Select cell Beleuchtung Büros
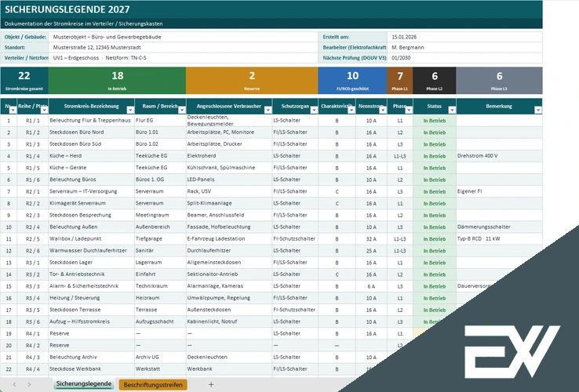 [x=91, y=180]
